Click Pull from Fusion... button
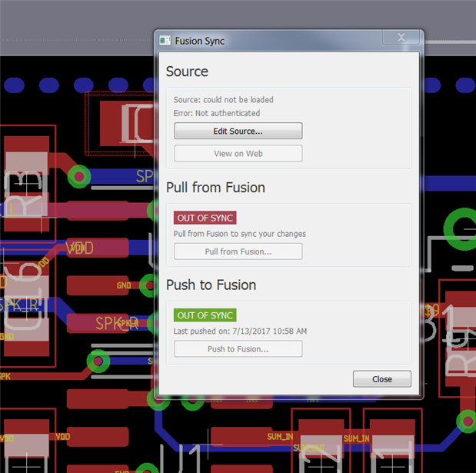The width and height of the screenshot is (476, 473). tap(238, 251)
